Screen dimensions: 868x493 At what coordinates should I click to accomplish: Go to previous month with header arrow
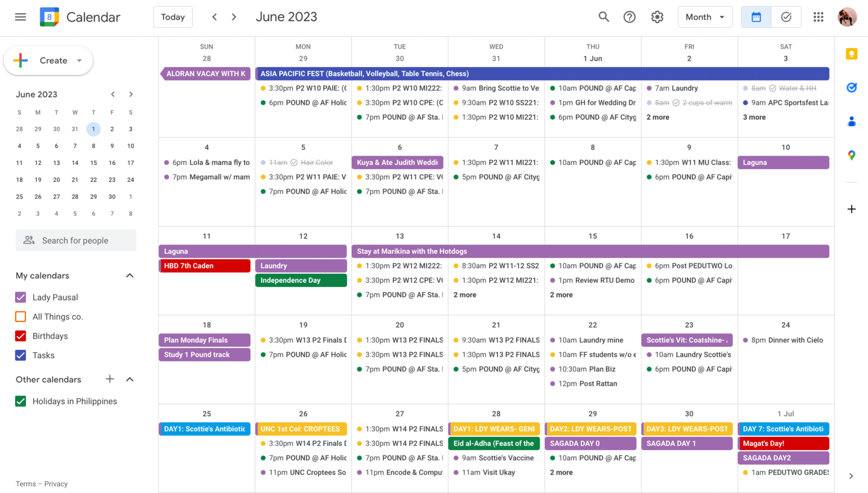214,17
